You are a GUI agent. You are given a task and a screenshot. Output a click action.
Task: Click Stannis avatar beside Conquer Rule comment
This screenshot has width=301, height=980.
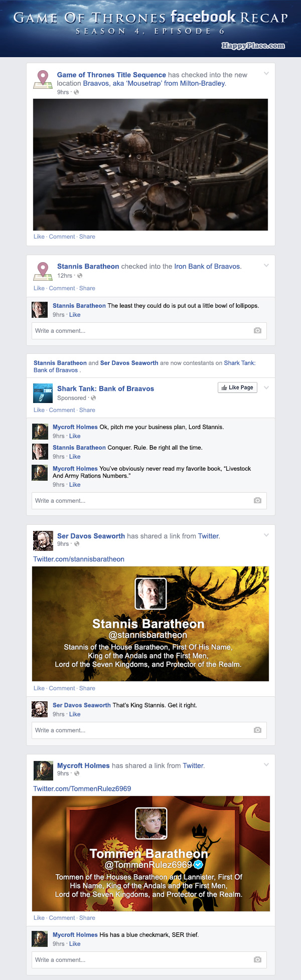click(x=40, y=452)
